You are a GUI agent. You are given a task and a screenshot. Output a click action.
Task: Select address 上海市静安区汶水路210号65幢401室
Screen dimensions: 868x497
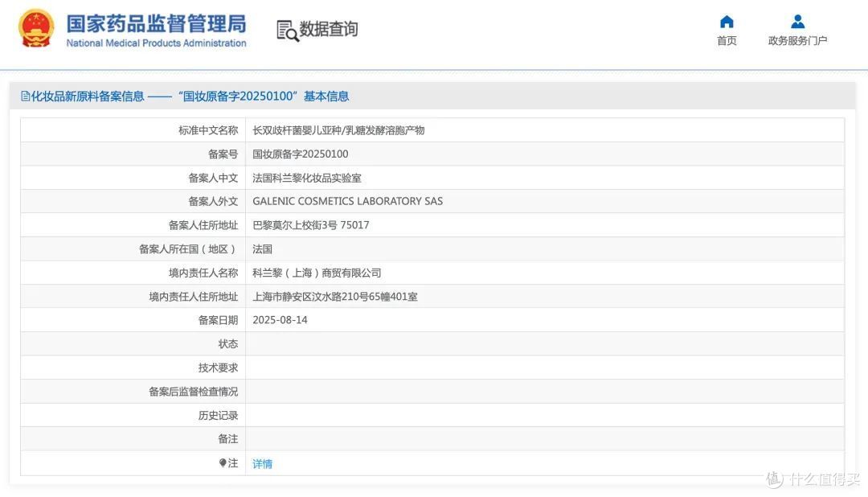point(335,297)
